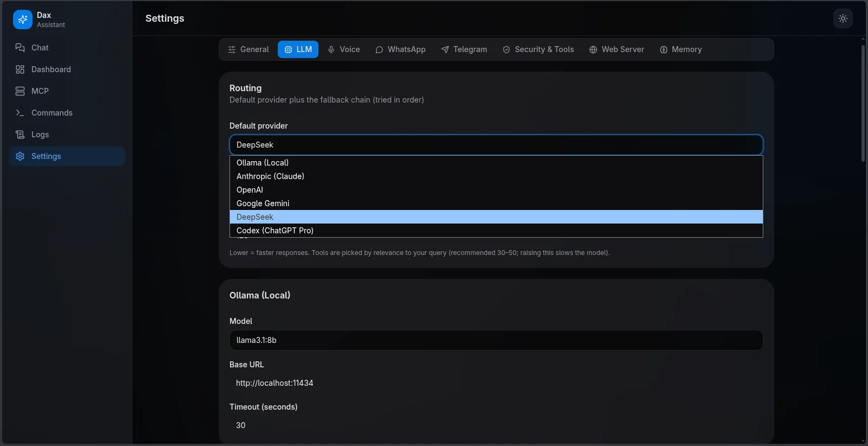Toggle light theme via sun icon
This screenshot has width=868, height=446.
point(843,18)
